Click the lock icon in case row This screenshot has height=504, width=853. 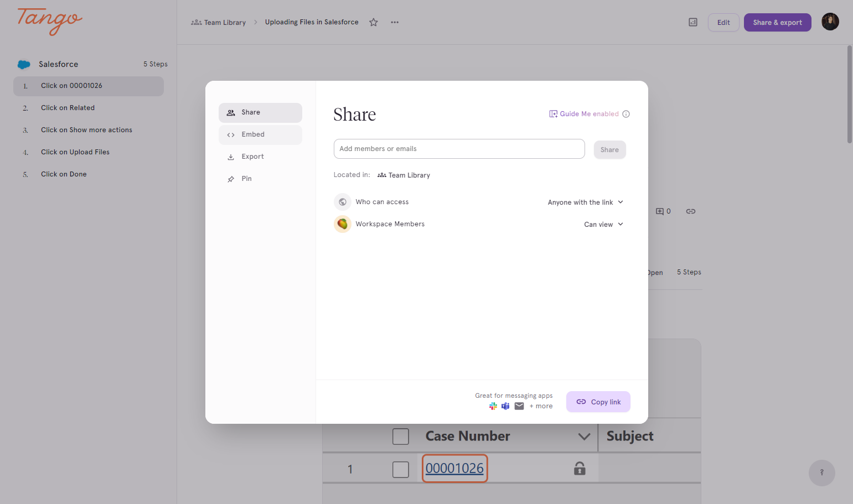click(580, 469)
